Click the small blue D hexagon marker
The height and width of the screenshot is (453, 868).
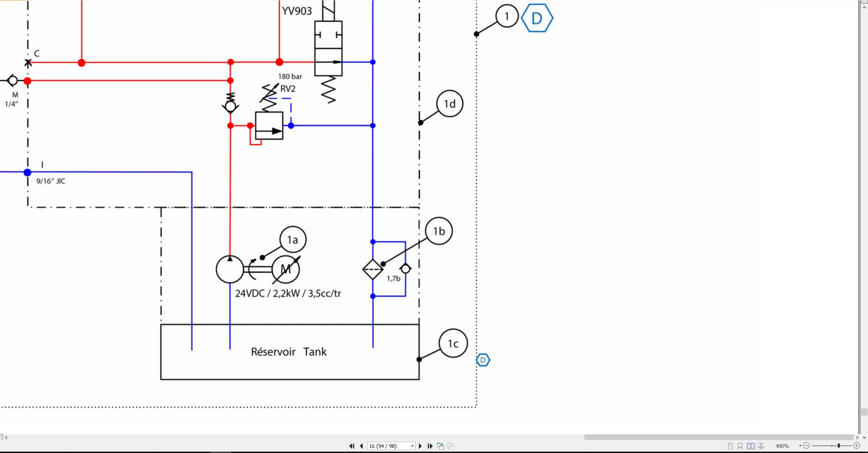pos(483,360)
